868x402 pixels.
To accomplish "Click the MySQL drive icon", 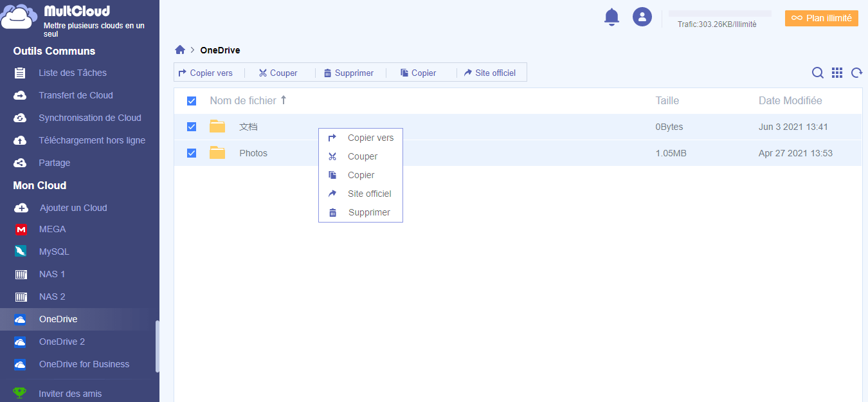I will tap(21, 251).
